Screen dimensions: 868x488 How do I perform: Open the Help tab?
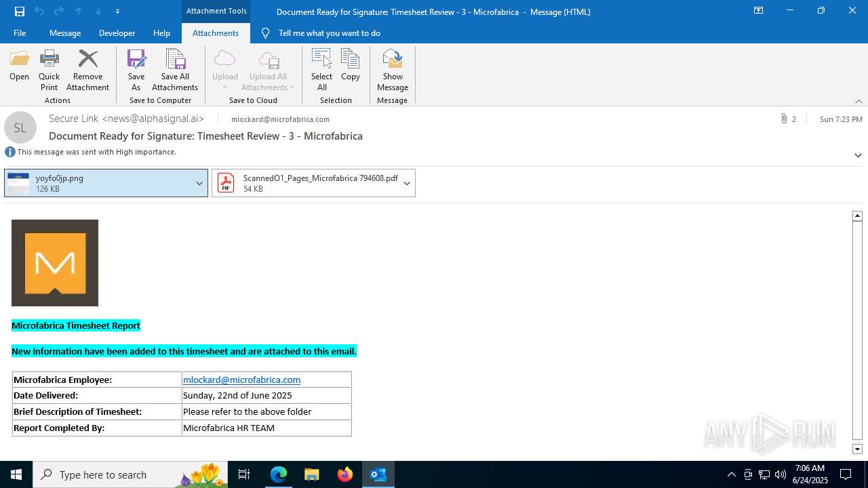pos(161,33)
